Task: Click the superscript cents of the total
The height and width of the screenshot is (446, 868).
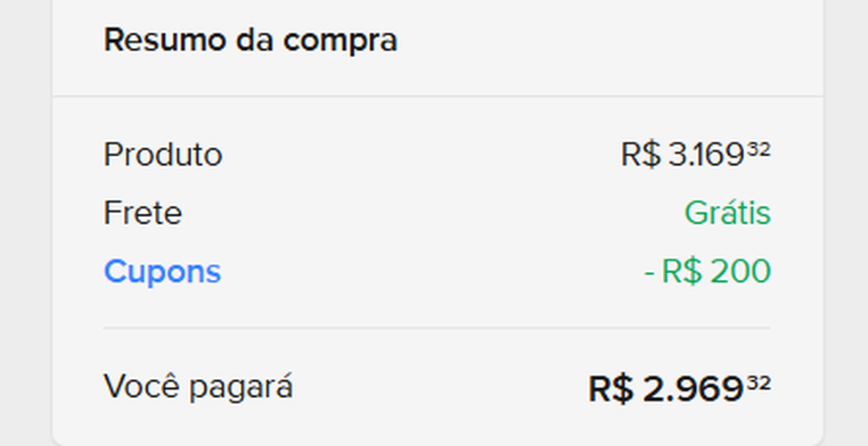Action: click(x=758, y=383)
